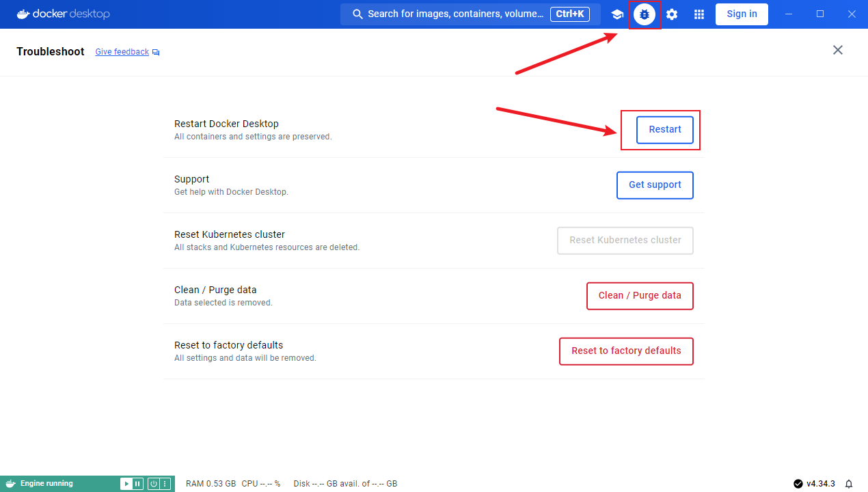This screenshot has height=492, width=868.
Task: Minimize the Docker Desktop window
Action: (789, 14)
